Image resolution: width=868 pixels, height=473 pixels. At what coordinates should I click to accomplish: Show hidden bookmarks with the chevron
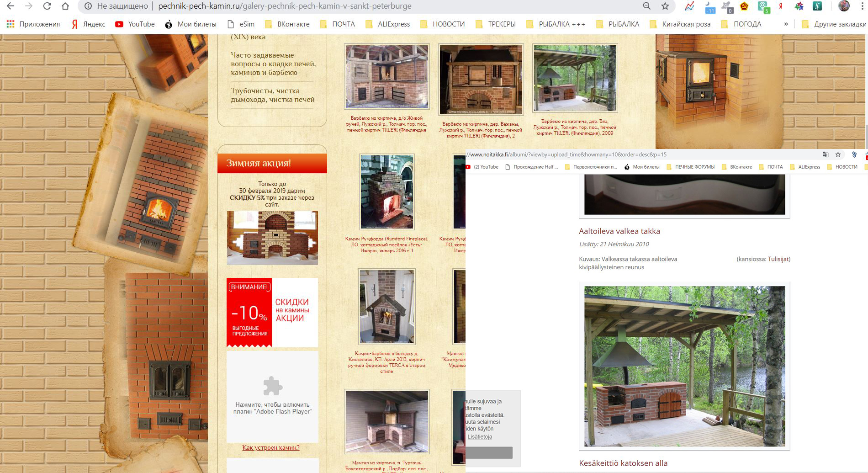[786, 24]
